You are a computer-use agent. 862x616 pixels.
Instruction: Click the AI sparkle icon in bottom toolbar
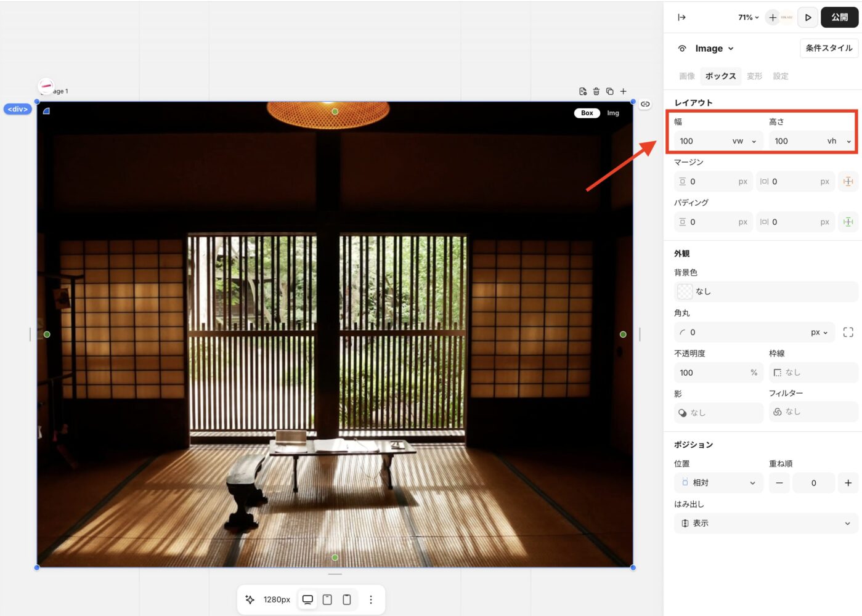(250, 599)
